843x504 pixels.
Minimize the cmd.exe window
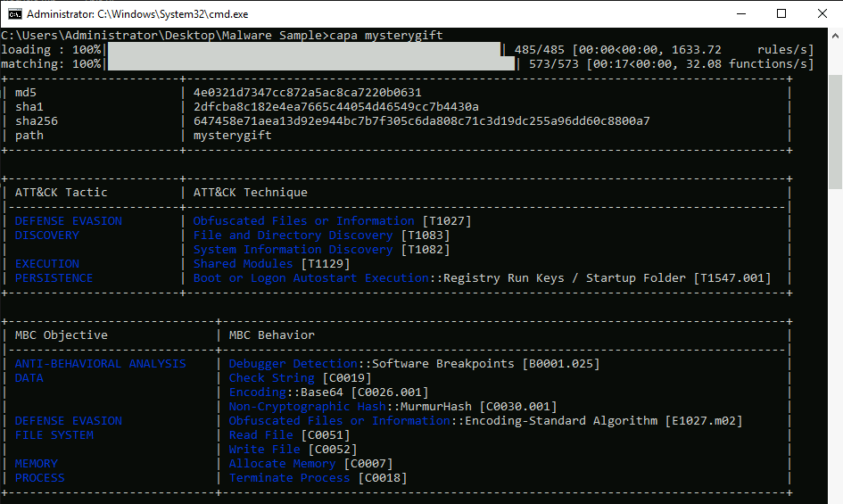740,14
